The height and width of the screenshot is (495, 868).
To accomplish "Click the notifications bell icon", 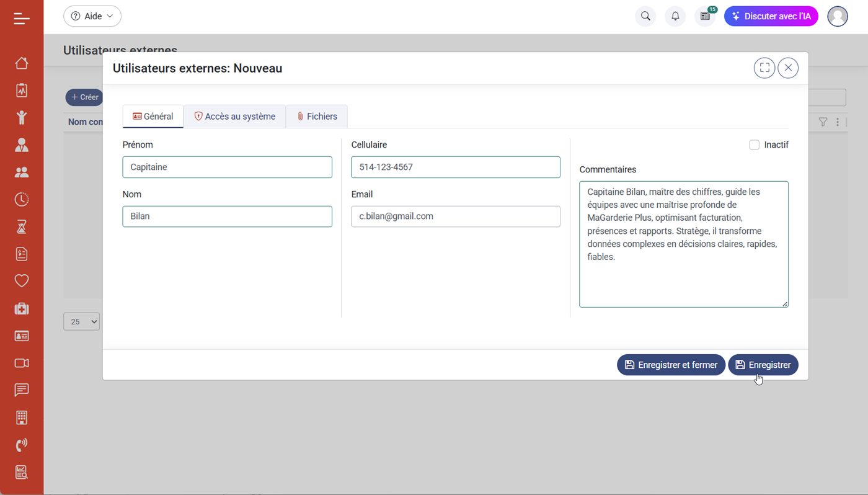I will (x=675, y=16).
